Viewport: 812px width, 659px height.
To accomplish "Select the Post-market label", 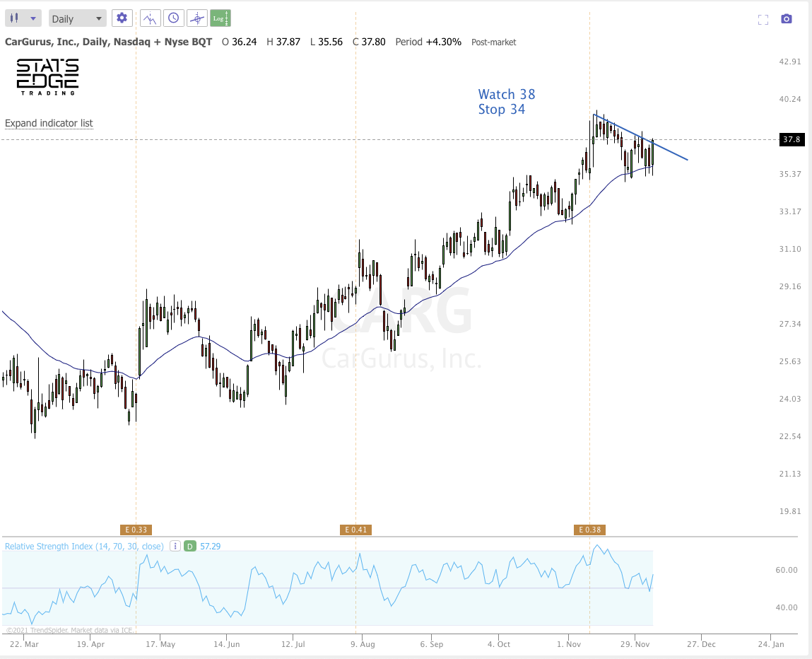I will 493,42.
